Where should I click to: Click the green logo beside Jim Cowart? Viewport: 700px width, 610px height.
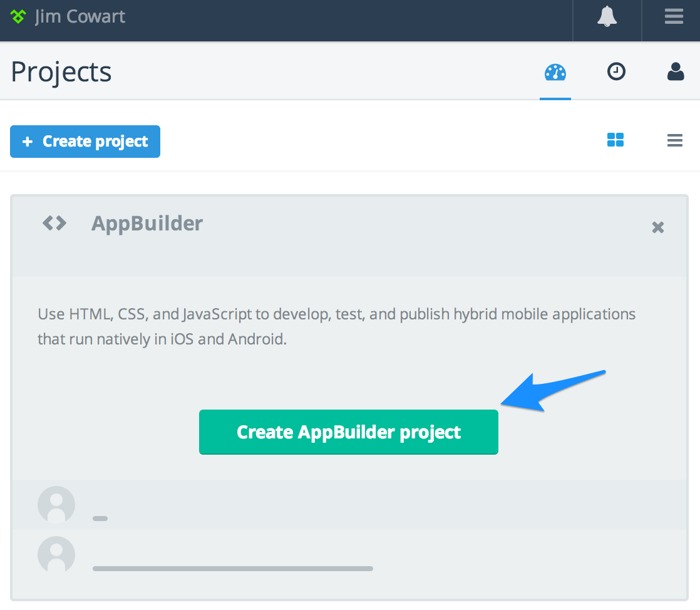coord(18,17)
